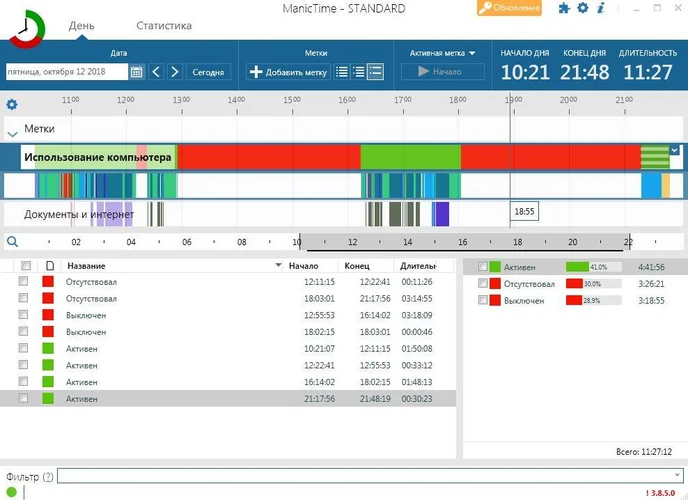Open the filter box dropdown arrow
Screen dimensions: 688x500
677,475
